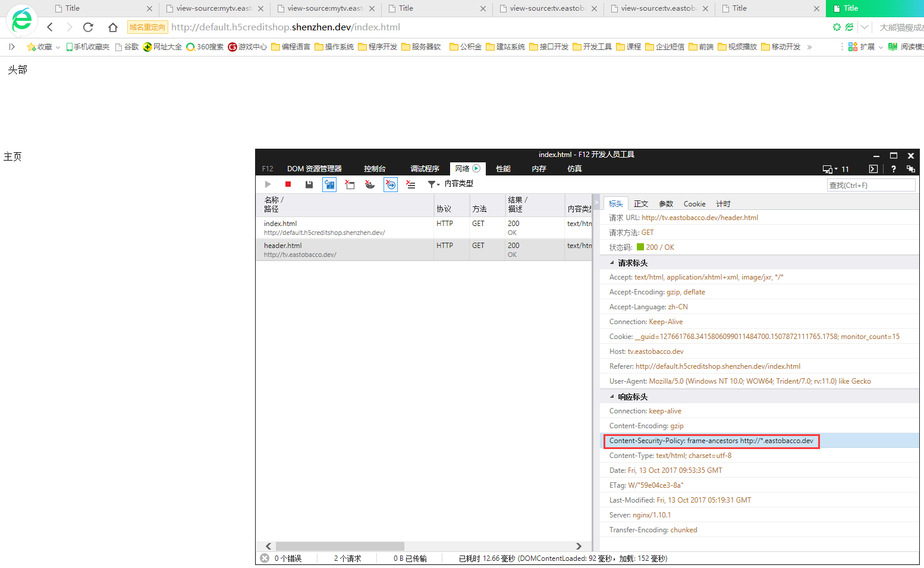Click the red stop capture button
Screen dimensions: 924x568
(x=288, y=184)
